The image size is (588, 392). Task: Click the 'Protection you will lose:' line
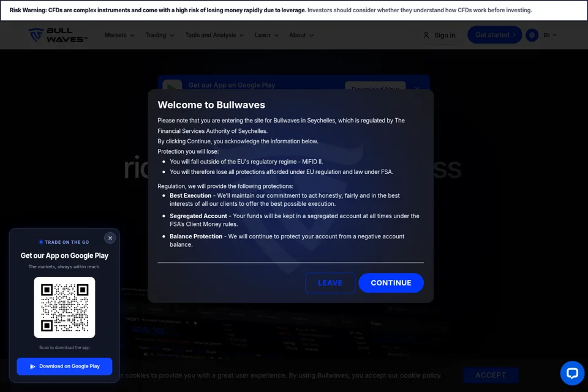pyautogui.click(x=188, y=151)
